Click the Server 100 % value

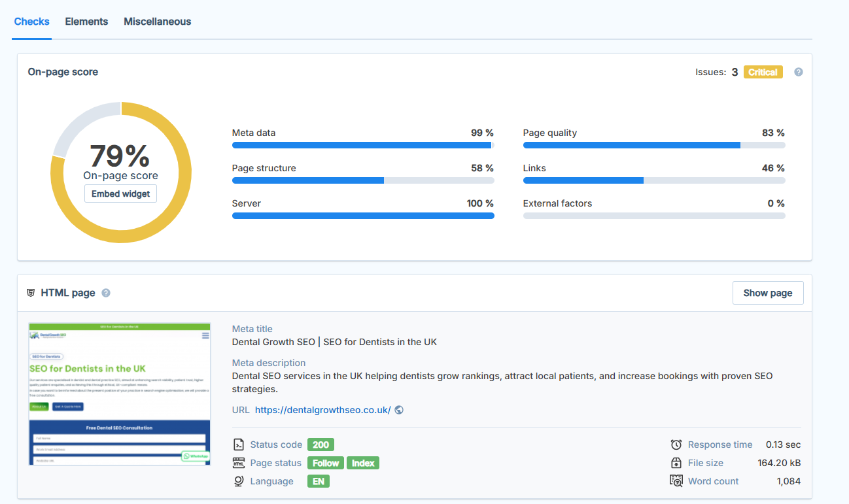480,203
